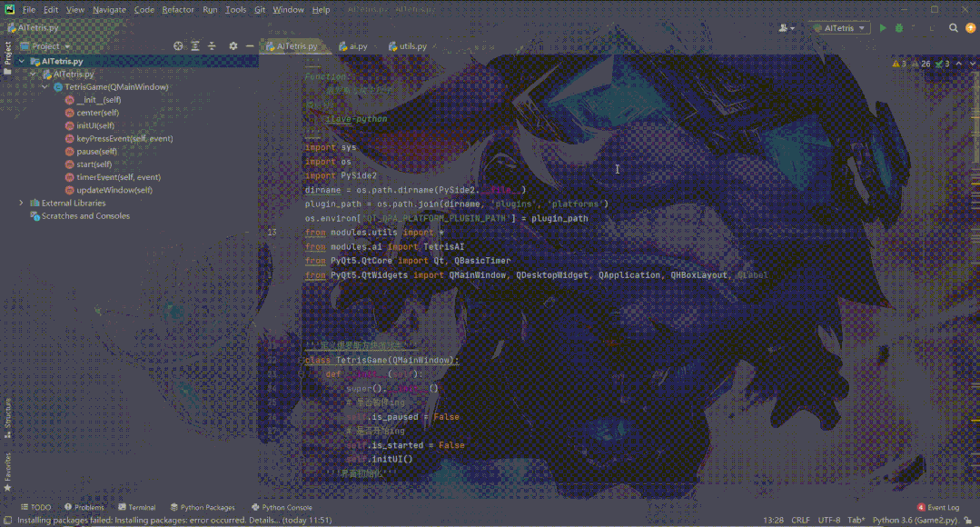
Task: Click the locate-in-project crosshair icon
Action: click(178, 46)
